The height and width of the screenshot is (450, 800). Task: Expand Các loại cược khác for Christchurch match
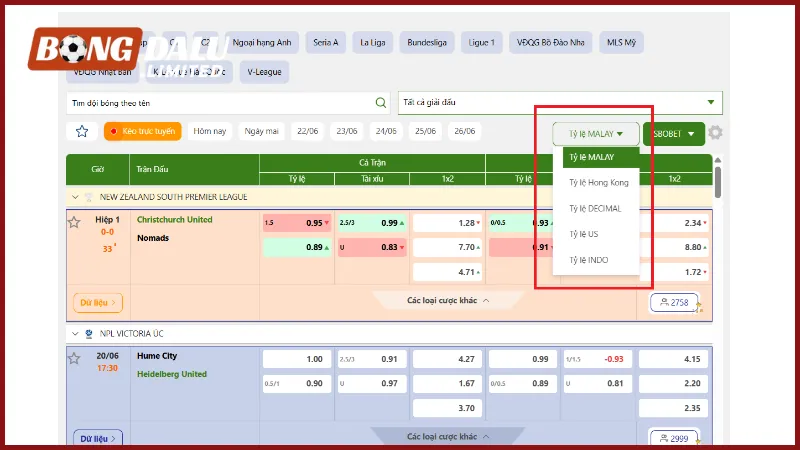(448, 301)
